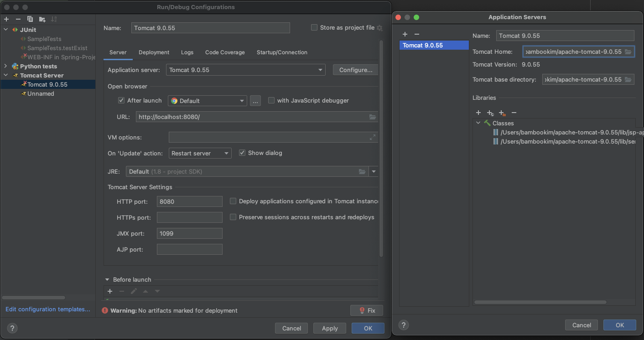Click the Fix button
Image resolution: width=644 pixels, height=340 pixels.
(367, 310)
